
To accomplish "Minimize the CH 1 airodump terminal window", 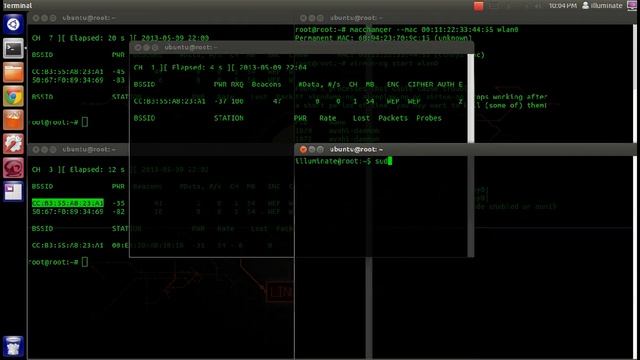I will 147,47.
